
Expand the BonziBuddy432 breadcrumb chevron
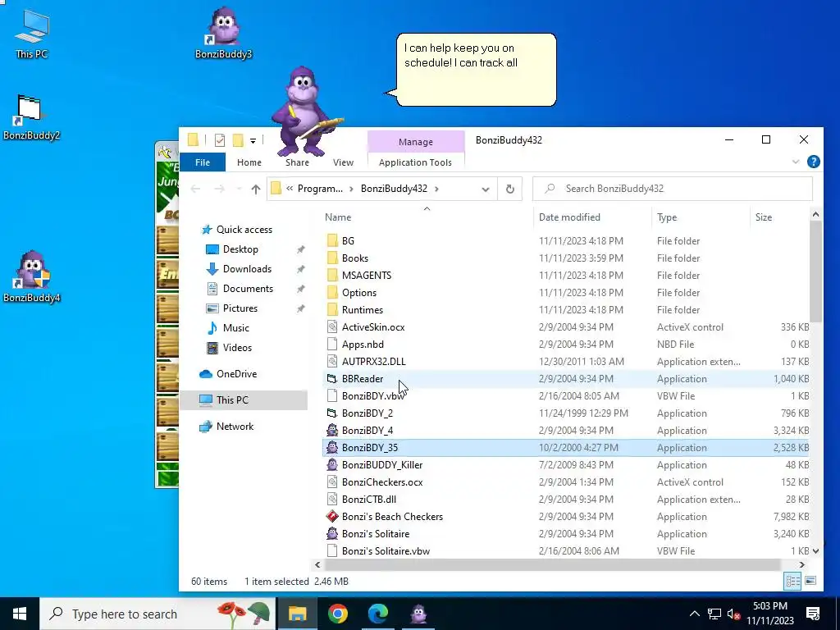click(436, 189)
